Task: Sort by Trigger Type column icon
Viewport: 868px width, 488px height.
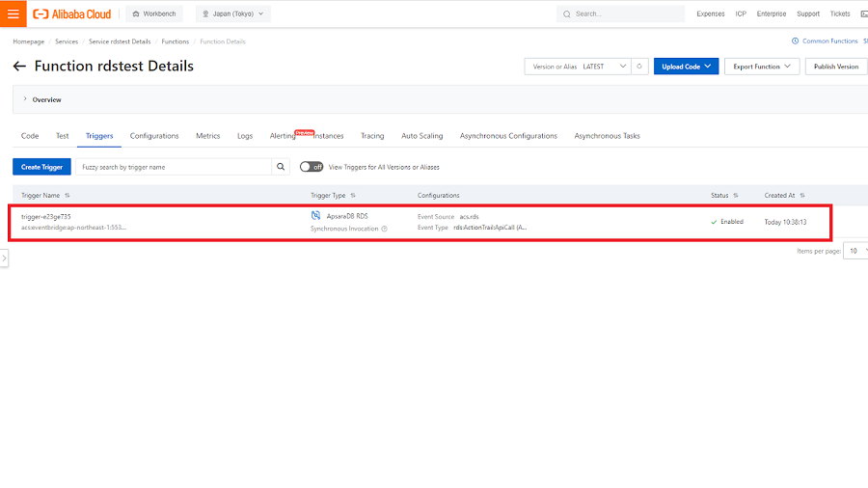Action: [353, 196]
